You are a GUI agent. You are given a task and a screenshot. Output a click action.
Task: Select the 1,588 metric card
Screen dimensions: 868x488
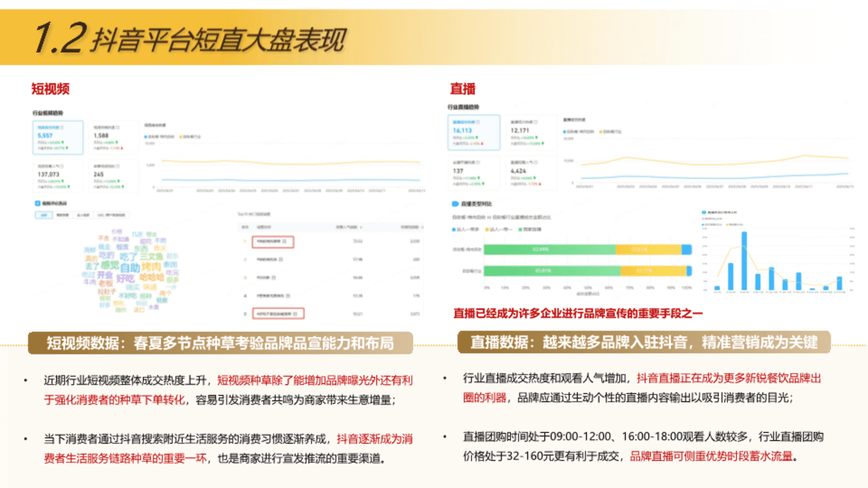pyautogui.click(x=113, y=137)
